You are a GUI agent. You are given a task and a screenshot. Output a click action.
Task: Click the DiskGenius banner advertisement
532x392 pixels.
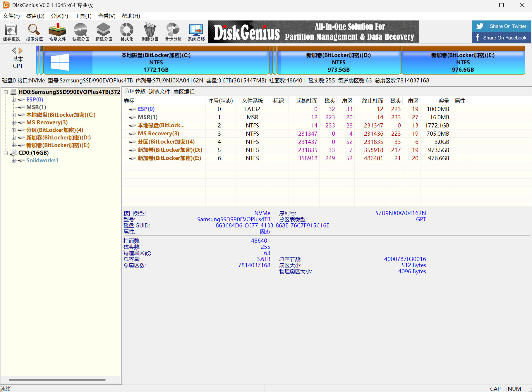click(313, 32)
